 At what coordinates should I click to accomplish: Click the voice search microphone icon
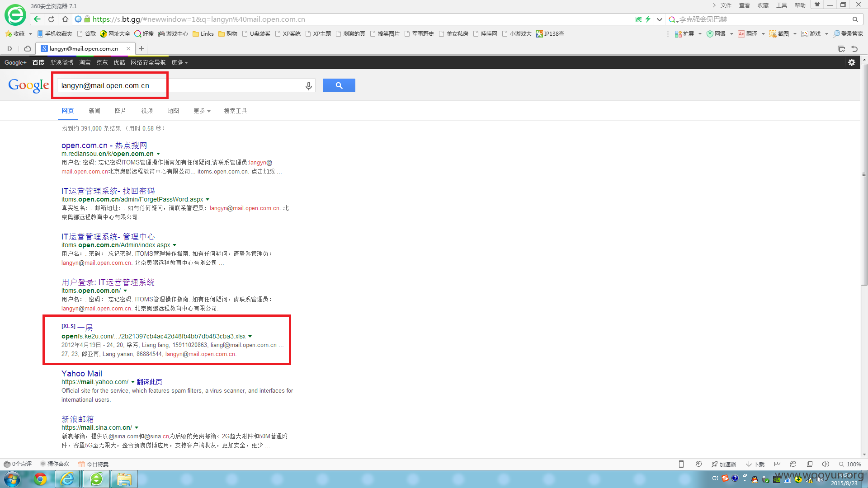[x=309, y=86]
